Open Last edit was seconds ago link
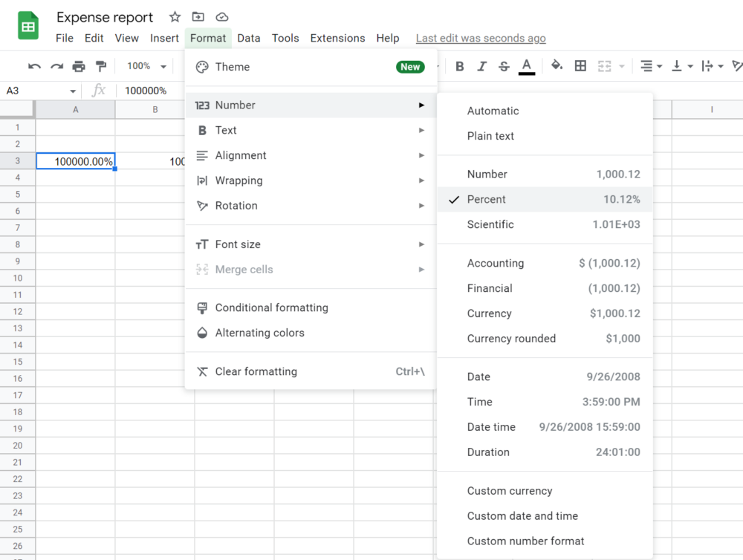The image size is (743, 560). tap(481, 38)
